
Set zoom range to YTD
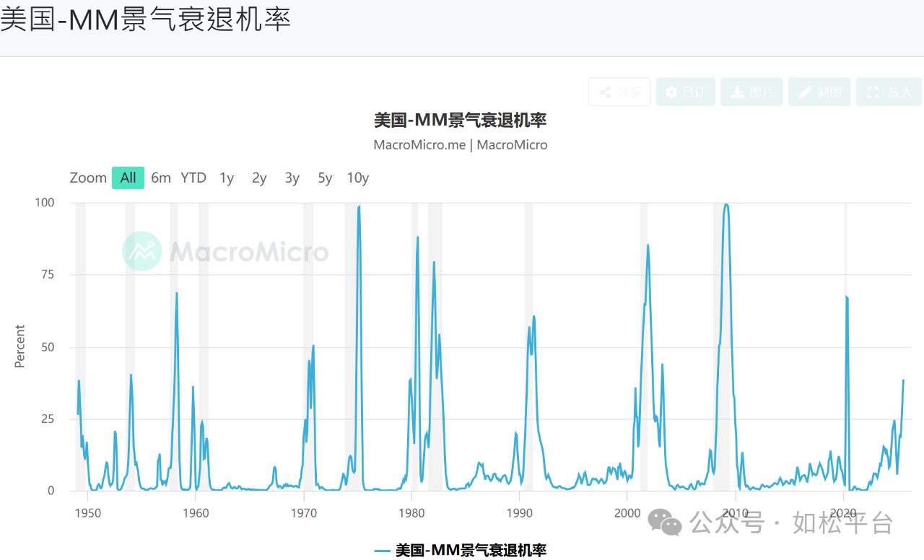[193, 178]
